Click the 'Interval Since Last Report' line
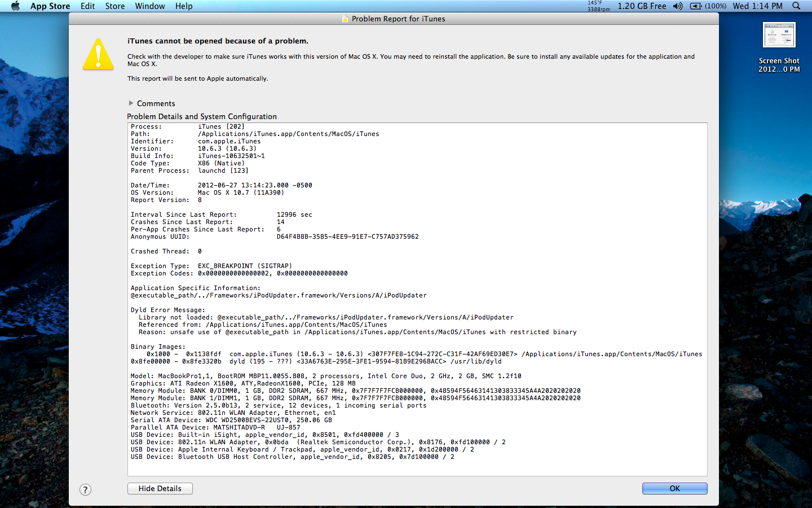 tap(222, 215)
